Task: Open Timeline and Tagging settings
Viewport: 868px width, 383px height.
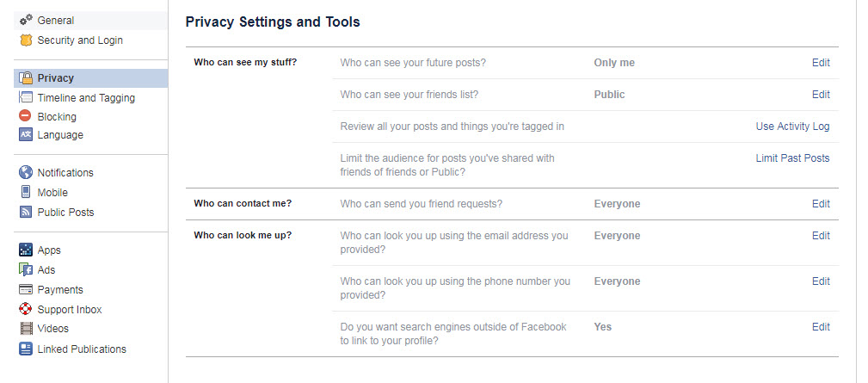Action: coord(86,98)
